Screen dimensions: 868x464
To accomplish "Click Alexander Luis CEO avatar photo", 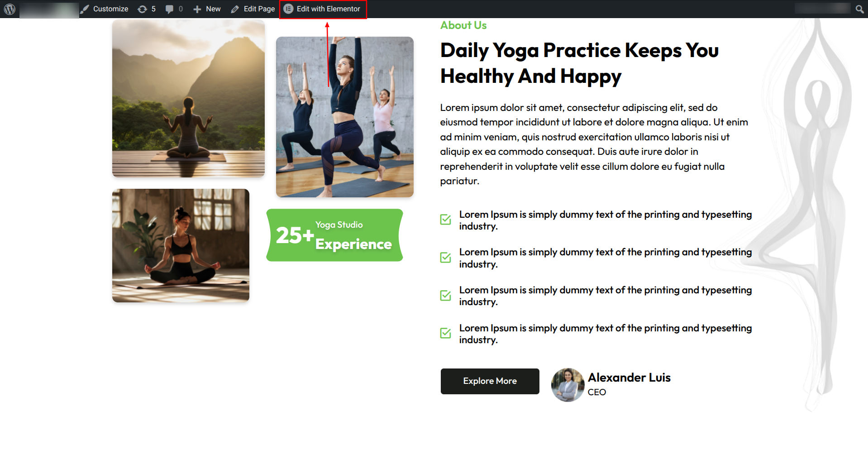I will (568, 384).
